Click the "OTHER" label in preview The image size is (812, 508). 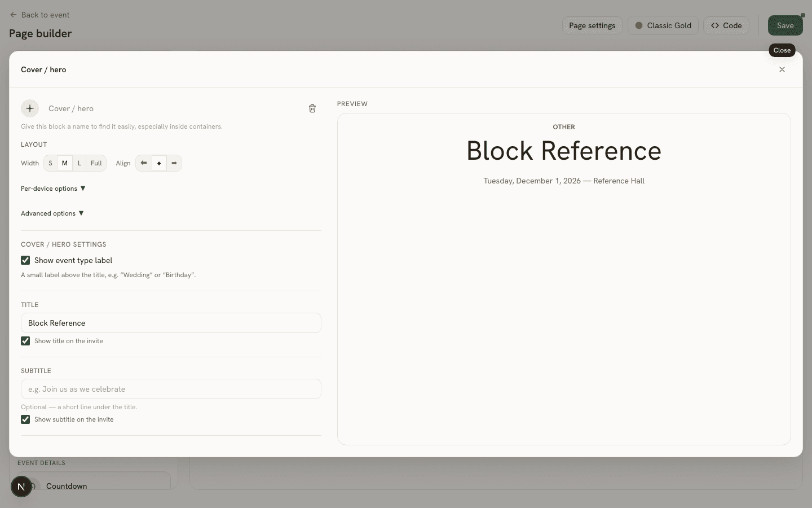coord(564,127)
